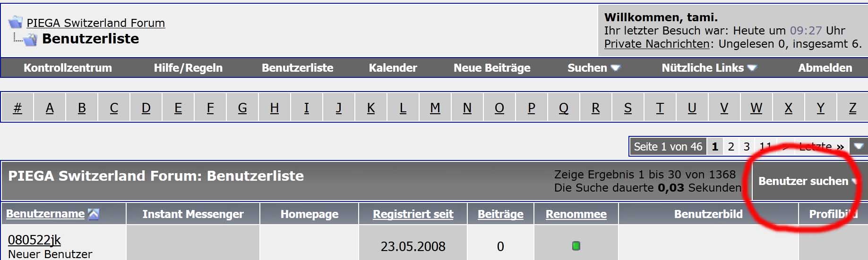Open the Private Nachrichten link
Screen dimensions: 868x260
coord(657,44)
